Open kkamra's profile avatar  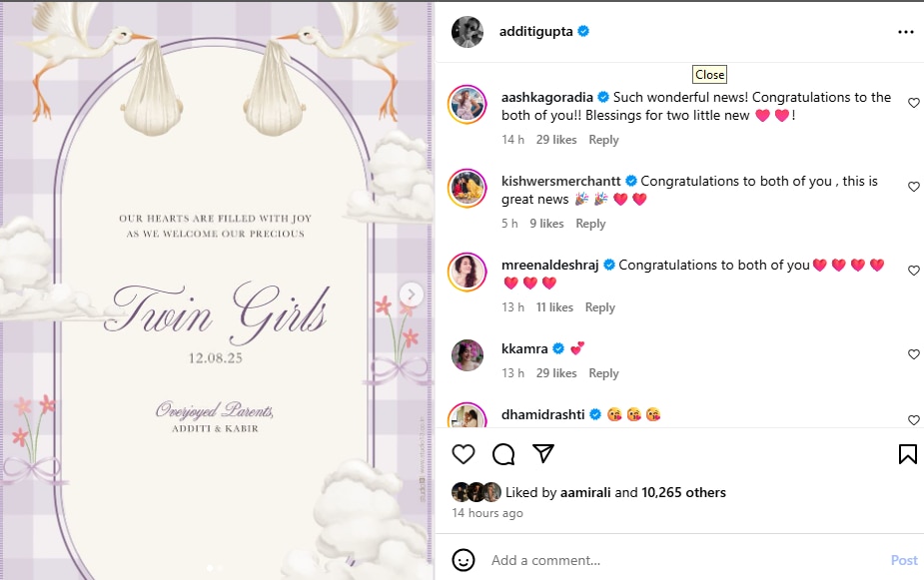click(x=467, y=356)
